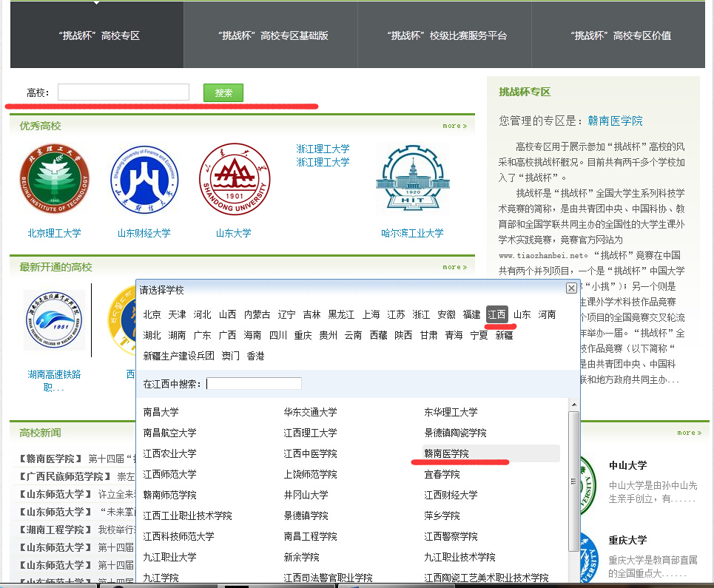Select 天津 province in school dialog

(x=177, y=314)
